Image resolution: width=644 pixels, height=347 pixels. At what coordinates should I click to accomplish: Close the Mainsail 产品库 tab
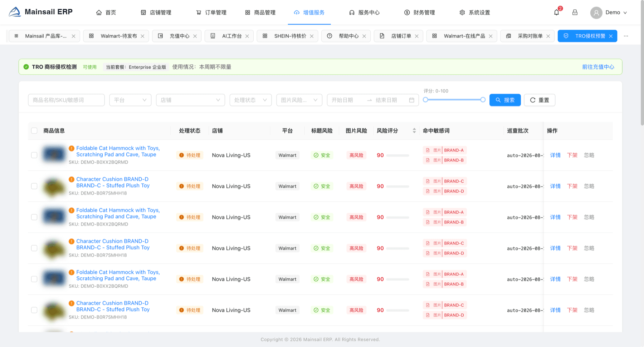[73, 36]
